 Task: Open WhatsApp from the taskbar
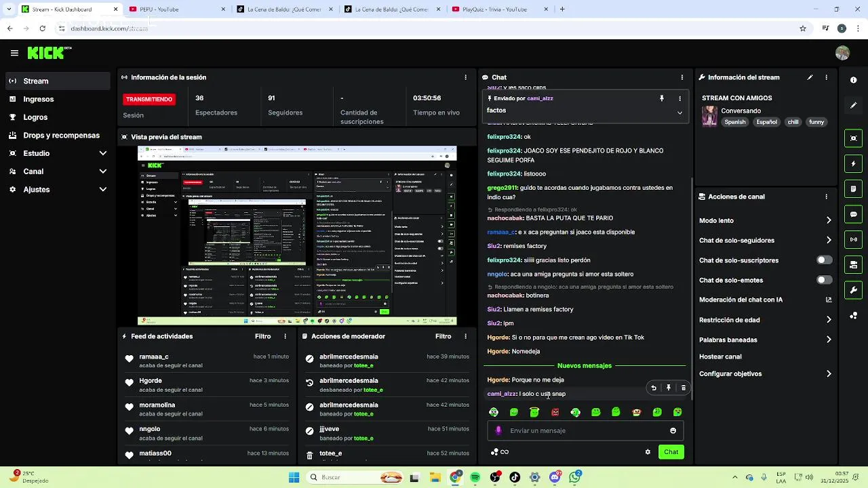coord(575,478)
